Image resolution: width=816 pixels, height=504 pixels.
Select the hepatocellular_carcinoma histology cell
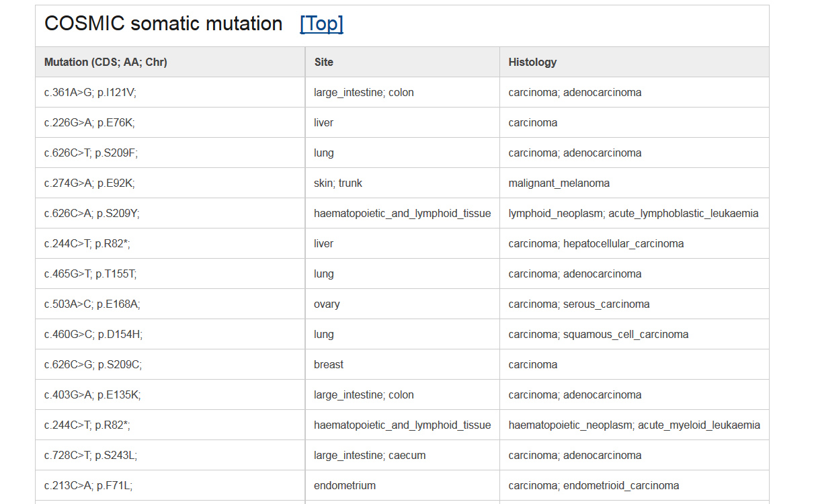click(596, 243)
